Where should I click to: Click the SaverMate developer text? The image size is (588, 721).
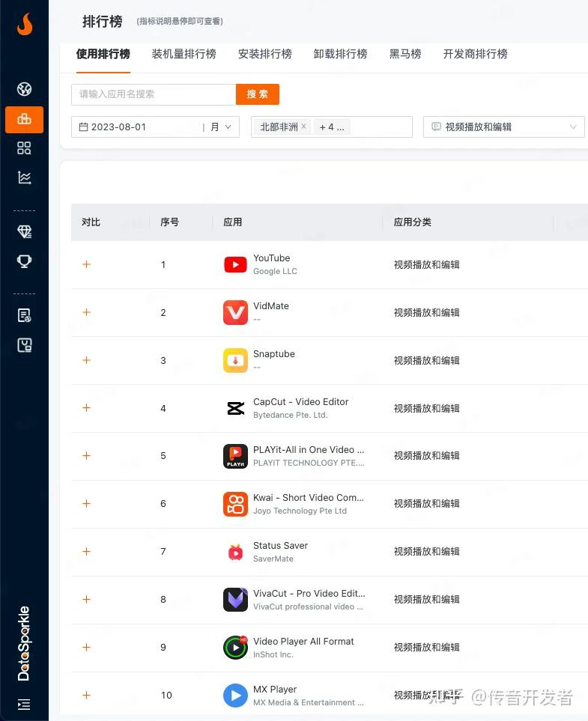(273, 559)
